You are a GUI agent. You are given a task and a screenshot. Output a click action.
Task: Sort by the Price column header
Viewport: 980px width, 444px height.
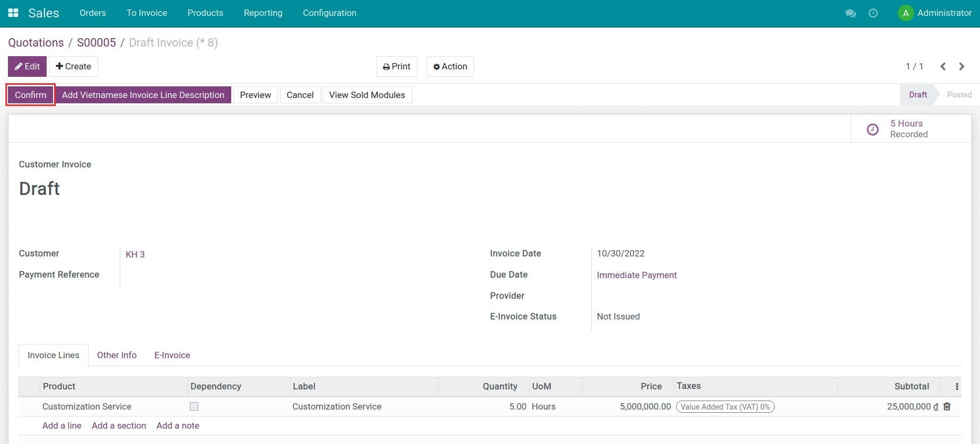click(627, 387)
